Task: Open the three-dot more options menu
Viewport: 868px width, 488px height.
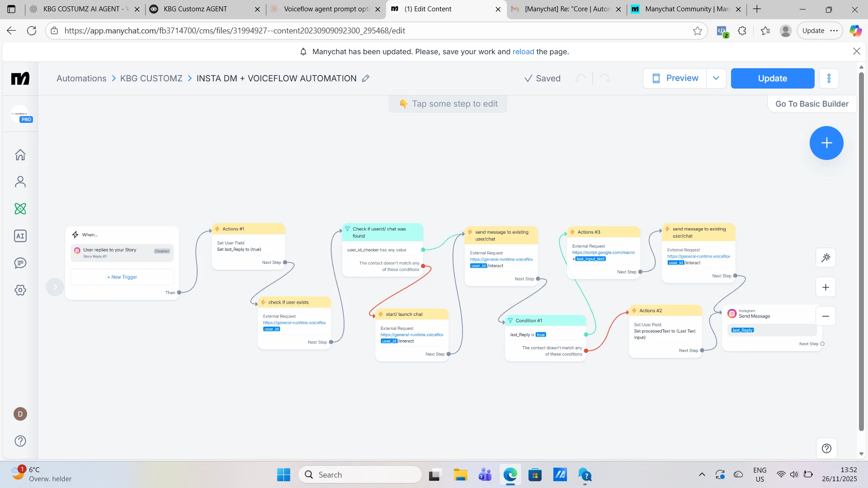Action: pos(829,79)
